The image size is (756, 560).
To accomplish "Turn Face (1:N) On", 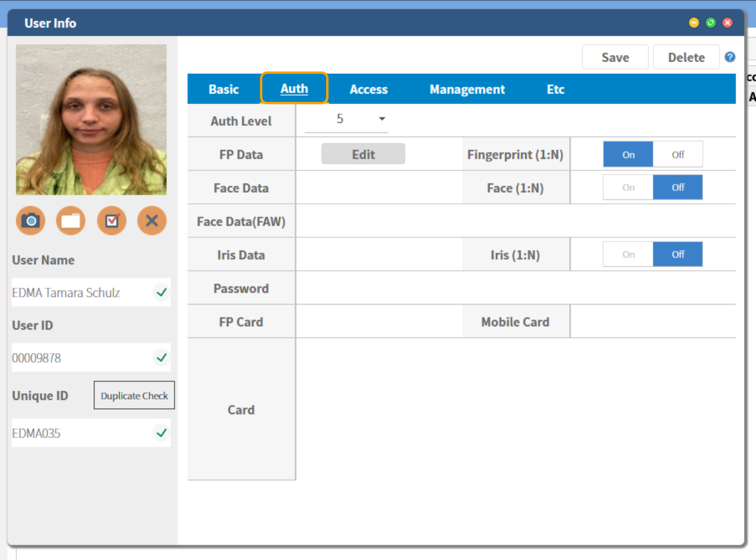I will pyautogui.click(x=628, y=187).
